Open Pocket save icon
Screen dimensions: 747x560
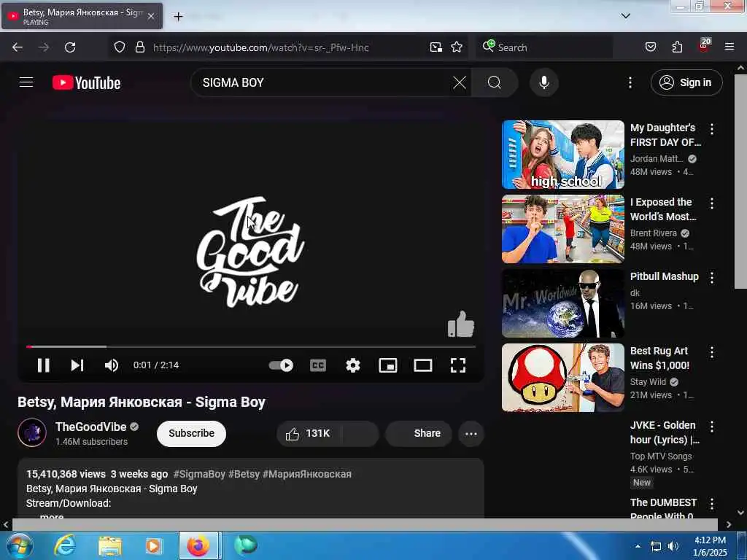tap(650, 47)
